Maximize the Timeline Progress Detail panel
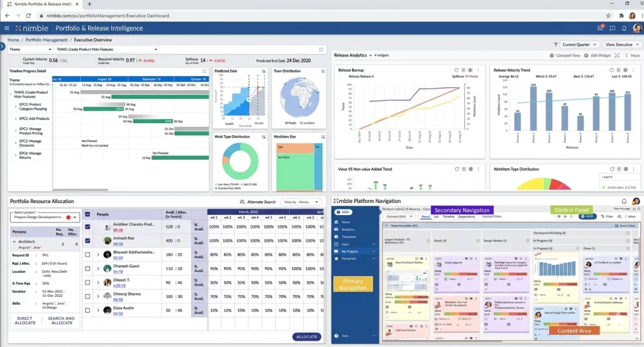 (x=204, y=71)
